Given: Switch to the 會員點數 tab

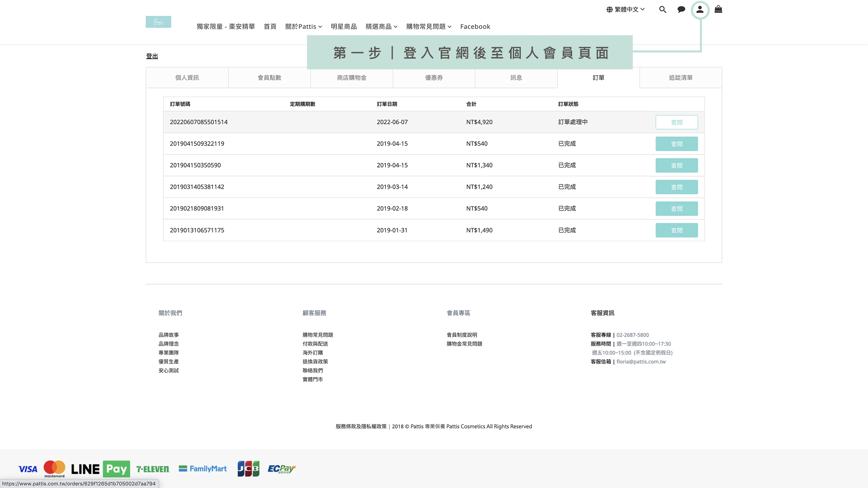Looking at the screenshot, I should [269, 78].
